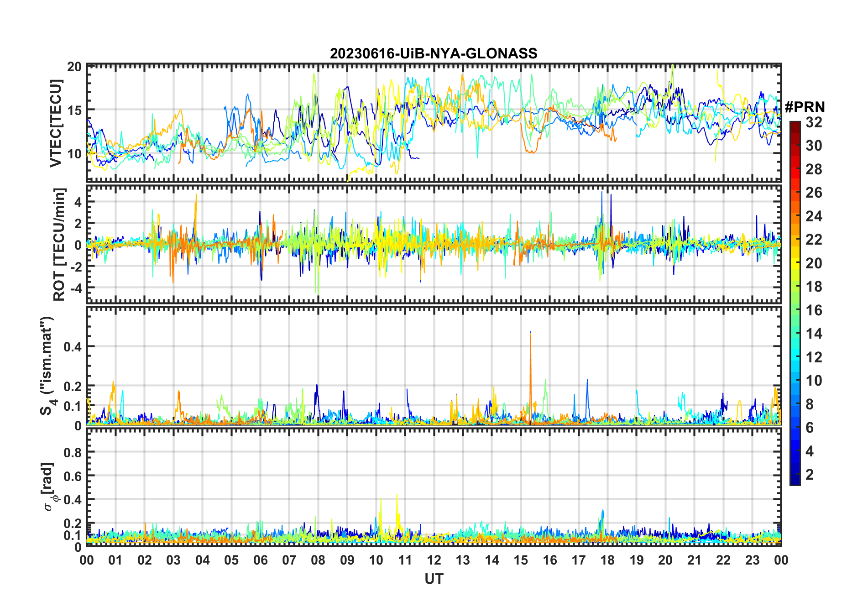Click ROT y-tick label 4
The width and height of the screenshot is (868, 607).
coord(78,201)
